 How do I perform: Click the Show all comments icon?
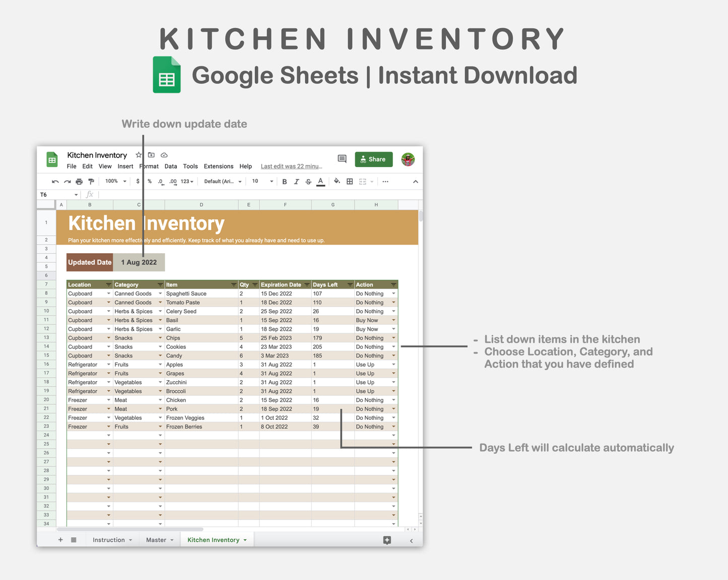342,159
